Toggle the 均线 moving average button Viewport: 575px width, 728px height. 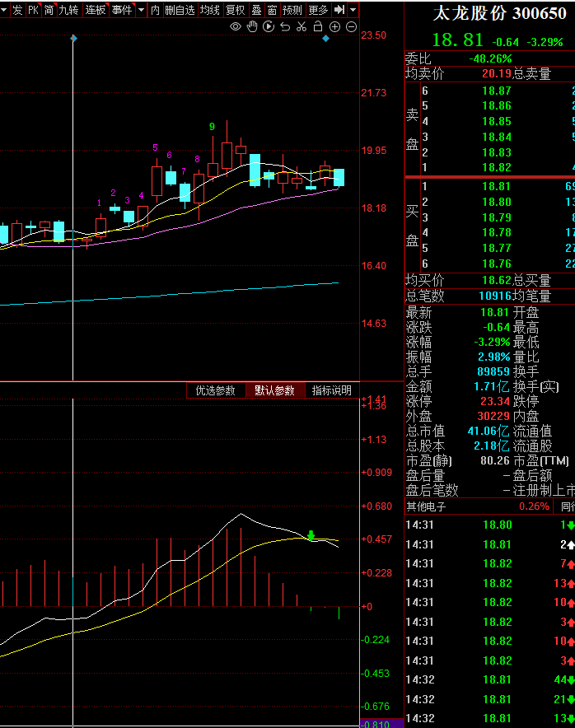point(210,10)
